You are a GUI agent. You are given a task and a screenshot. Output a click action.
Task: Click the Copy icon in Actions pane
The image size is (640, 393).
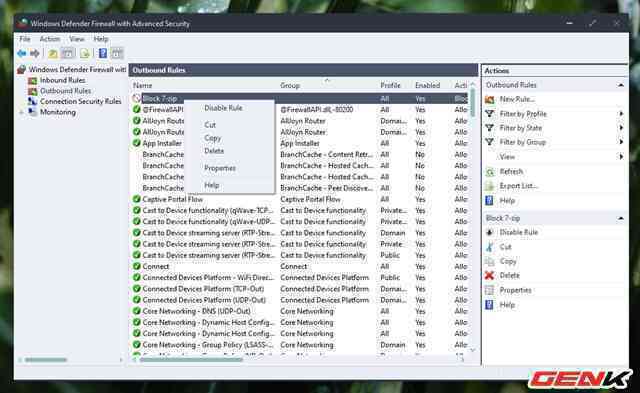point(490,261)
